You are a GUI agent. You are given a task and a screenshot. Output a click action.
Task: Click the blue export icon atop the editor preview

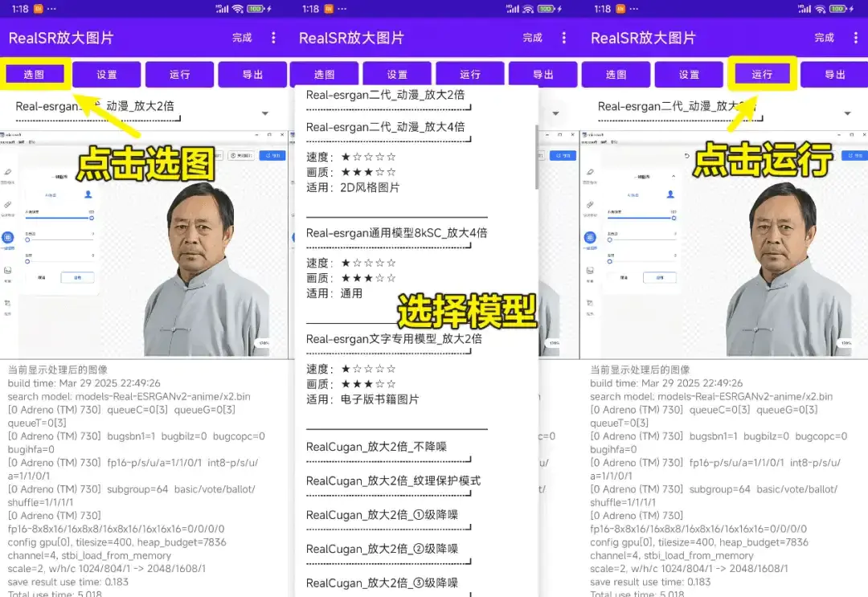(272, 155)
